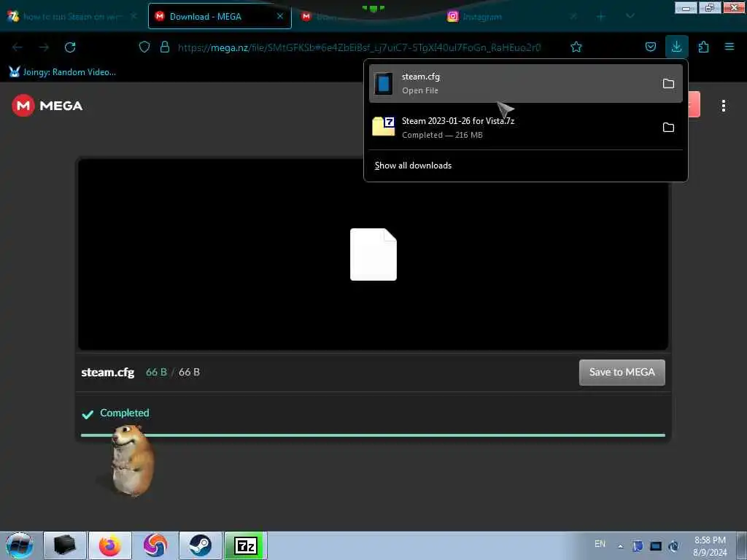Show steam.cfg in its folder
747x560 pixels.
668,84
